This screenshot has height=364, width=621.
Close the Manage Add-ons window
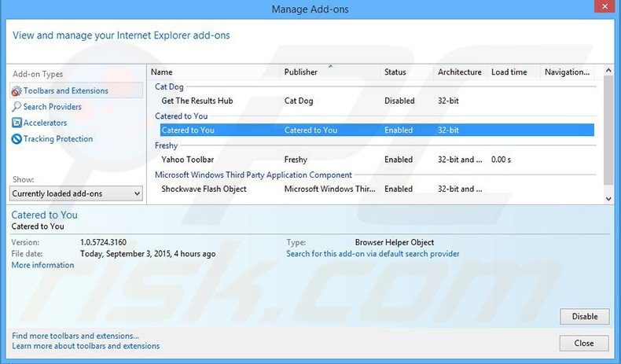click(x=604, y=7)
